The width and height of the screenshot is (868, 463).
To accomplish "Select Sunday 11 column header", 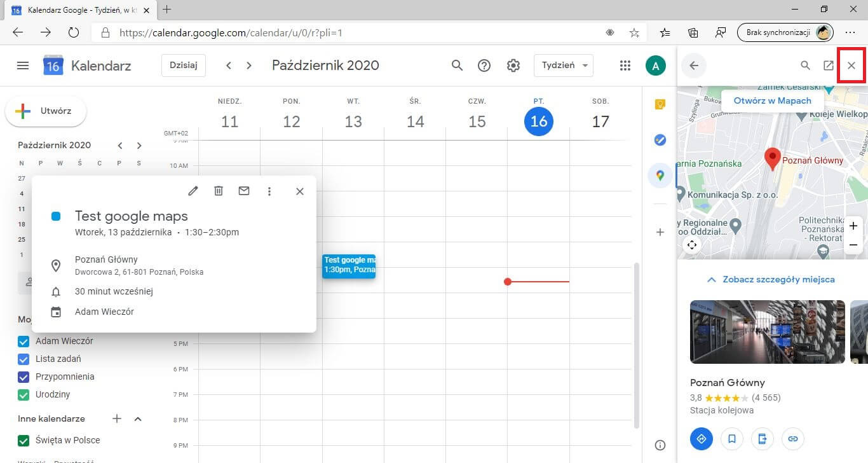I will tap(229, 114).
